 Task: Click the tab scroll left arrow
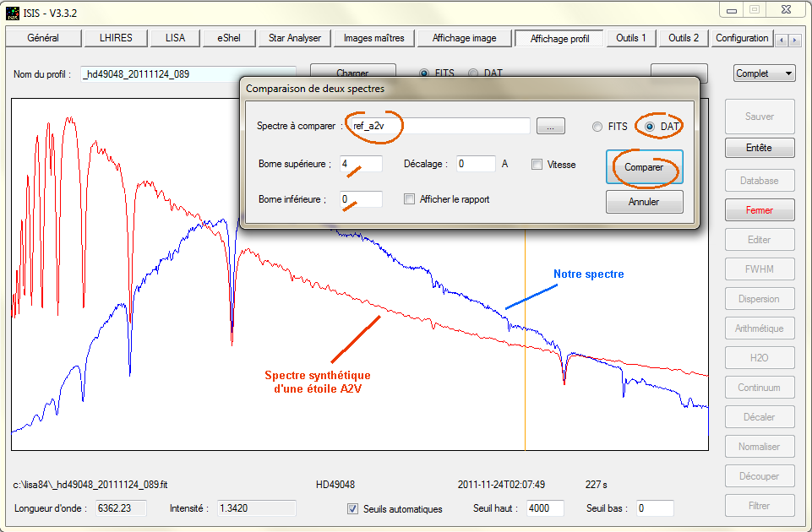[782, 40]
